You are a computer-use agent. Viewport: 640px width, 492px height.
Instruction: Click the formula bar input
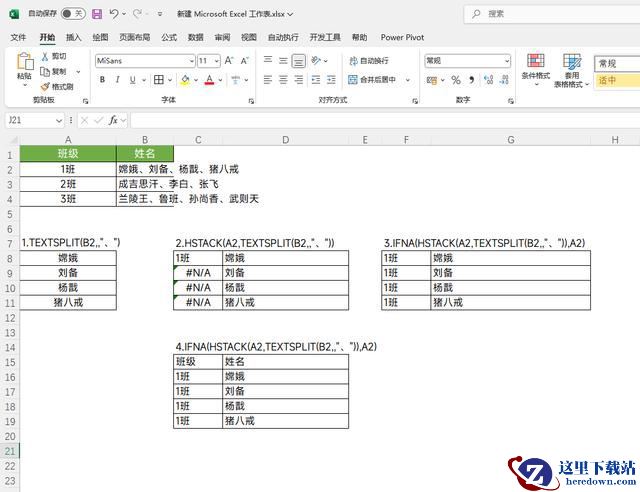pos(385,120)
